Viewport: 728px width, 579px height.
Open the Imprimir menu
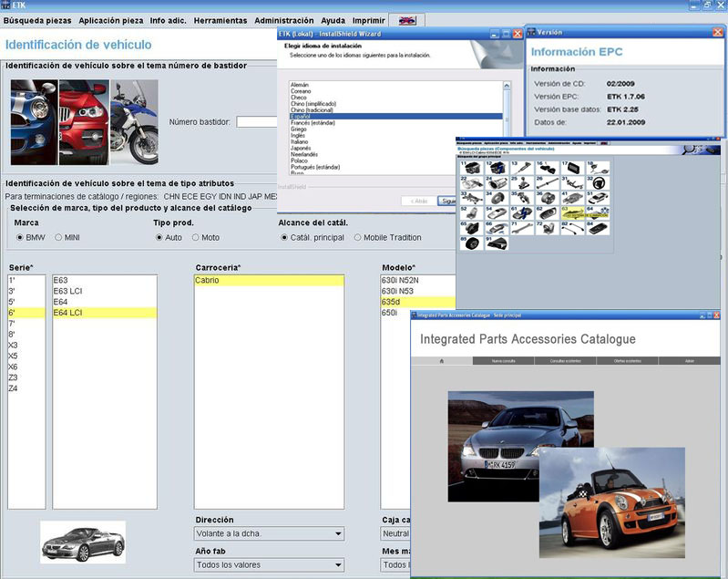[x=369, y=20]
